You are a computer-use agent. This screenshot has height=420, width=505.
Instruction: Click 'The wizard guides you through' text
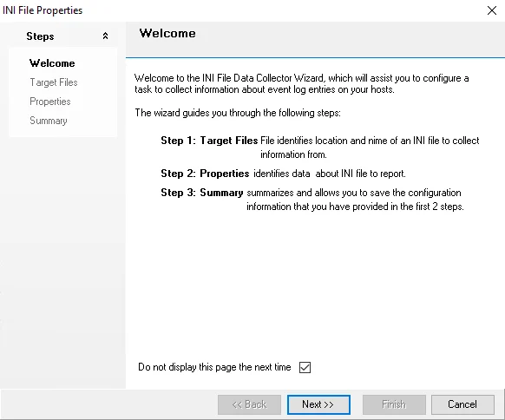click(238, 113)
